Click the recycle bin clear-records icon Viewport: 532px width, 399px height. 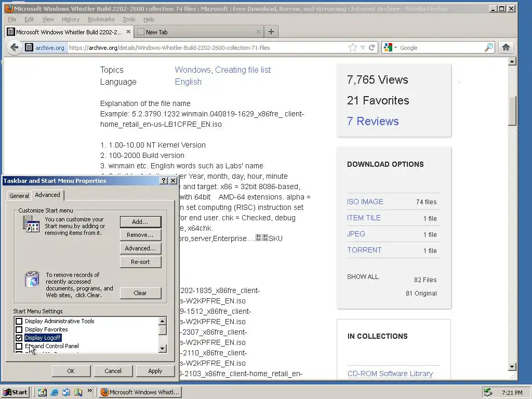coord(32,280)
